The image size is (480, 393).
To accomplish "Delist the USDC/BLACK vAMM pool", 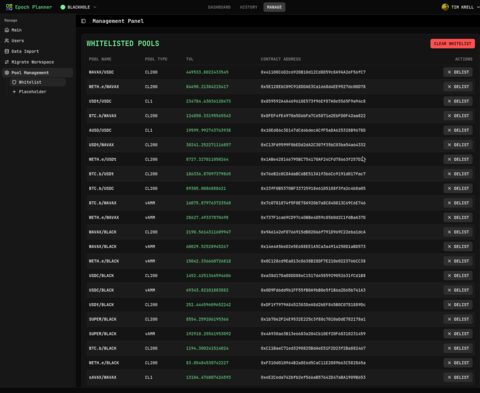I will (x=458, y=290).
